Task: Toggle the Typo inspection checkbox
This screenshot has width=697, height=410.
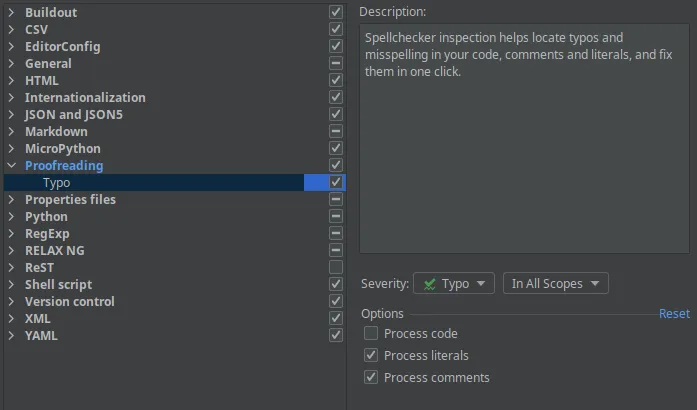Action: [336, 183]
